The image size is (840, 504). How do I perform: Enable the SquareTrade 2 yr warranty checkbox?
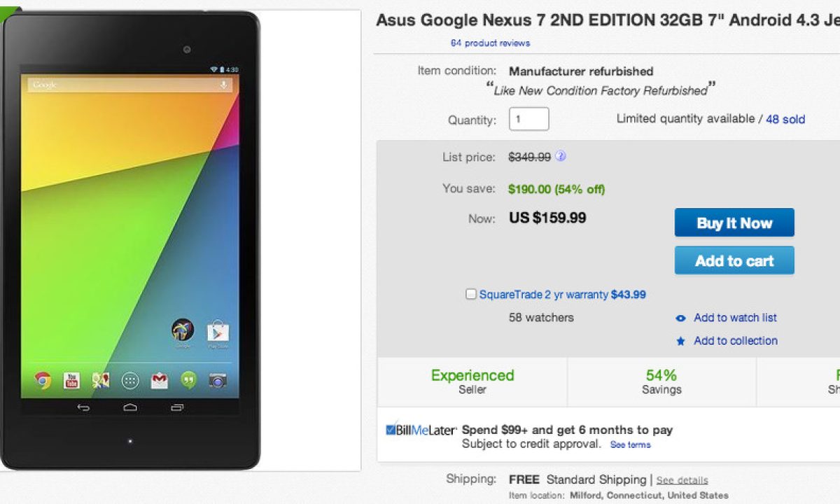click(x=471, y=294)
